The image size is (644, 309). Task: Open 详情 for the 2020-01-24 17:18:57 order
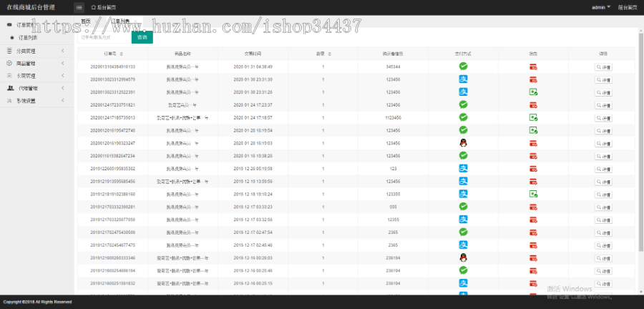[x=603, y=118]
